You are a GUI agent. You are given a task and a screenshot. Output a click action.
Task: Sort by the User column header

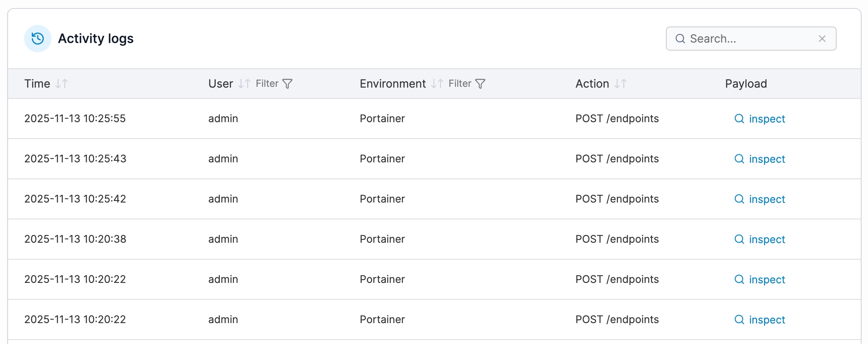coord(221,84)
